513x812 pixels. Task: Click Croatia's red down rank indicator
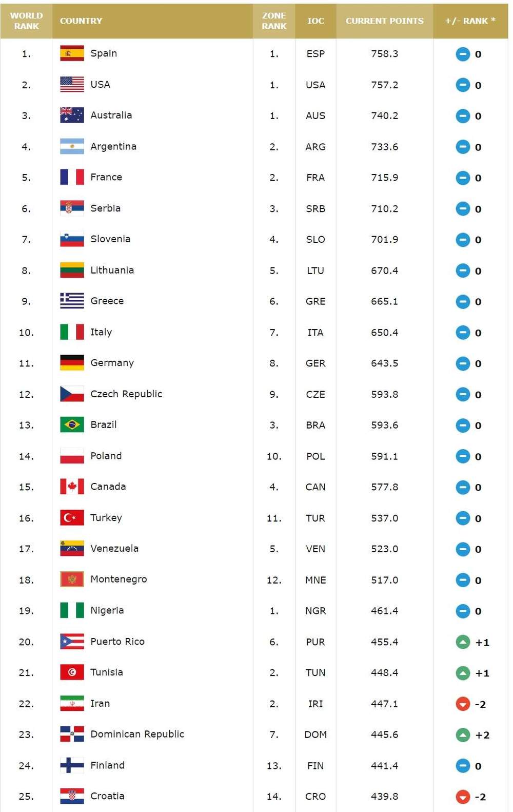point(463,797)
